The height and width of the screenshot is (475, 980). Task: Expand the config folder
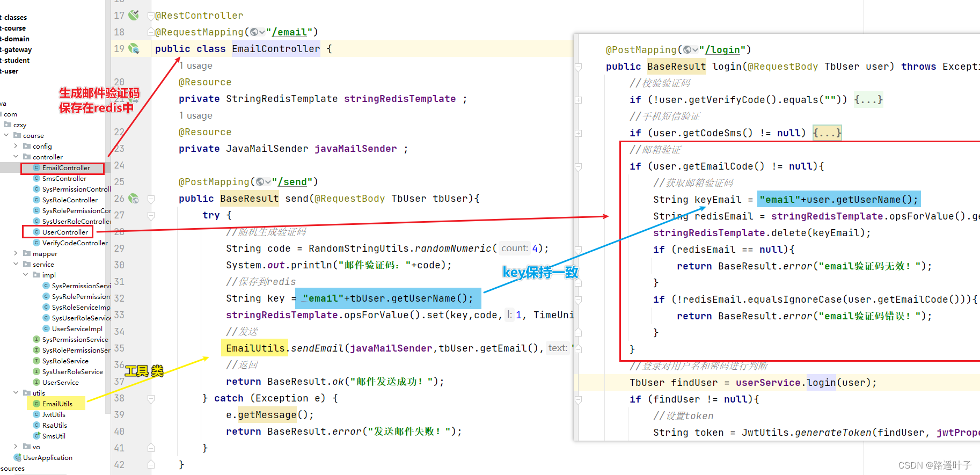pos(16,147)
